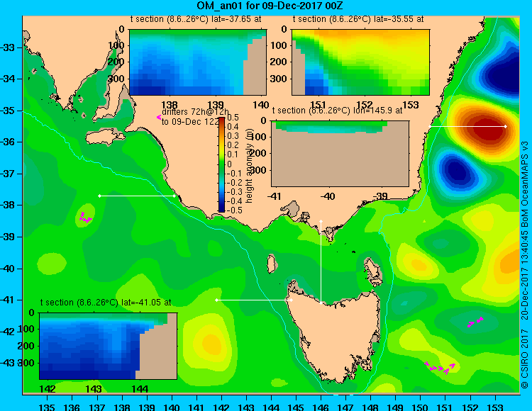
Task: Click the 'height anomaly (m)' color bar label
Action: click(x=249, y=165)
